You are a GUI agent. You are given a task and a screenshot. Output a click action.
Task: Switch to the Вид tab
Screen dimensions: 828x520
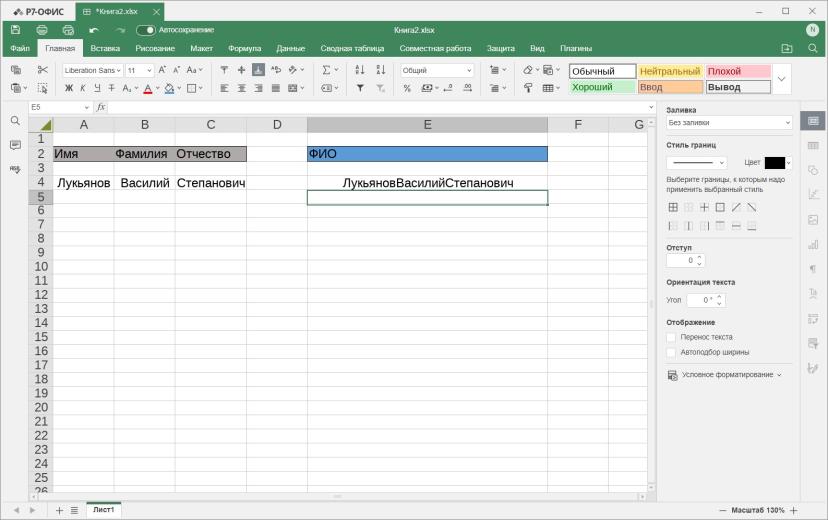point(537,48)
